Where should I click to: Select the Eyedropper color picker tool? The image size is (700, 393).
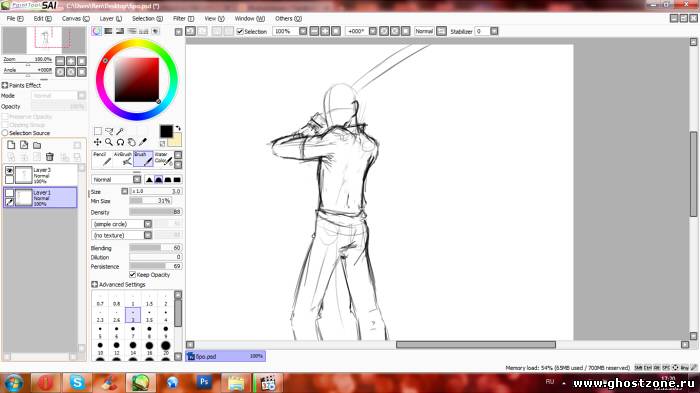click(143, 142)
